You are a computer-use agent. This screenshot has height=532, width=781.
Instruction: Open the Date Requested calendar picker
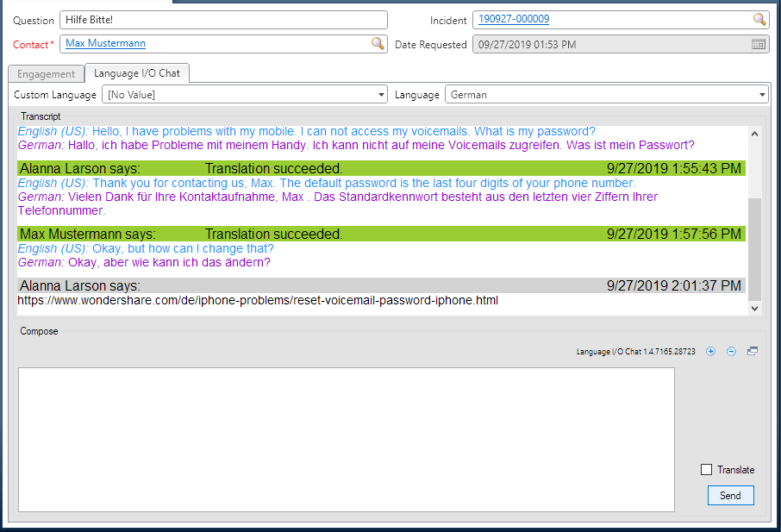759,45
